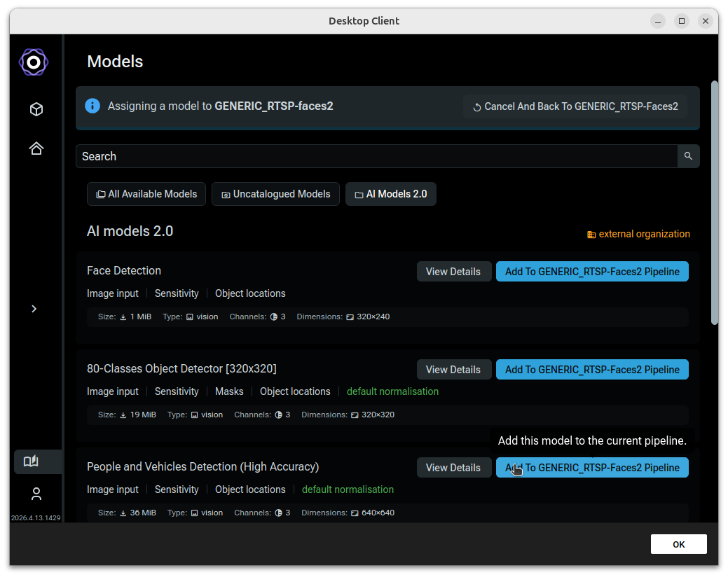This screenshot has height=577, width=728.
Task: Click the 640×640 dimensions value
Action: 378,513
